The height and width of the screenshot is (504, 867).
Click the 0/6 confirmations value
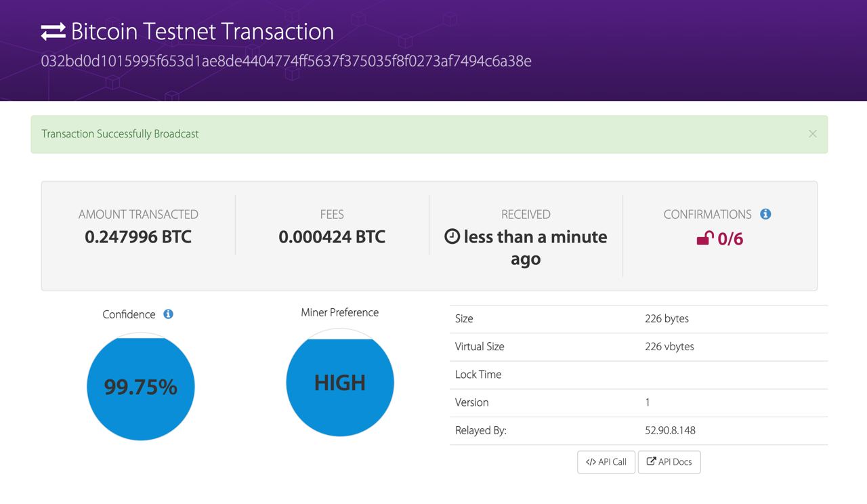click(x=730, y=239)
